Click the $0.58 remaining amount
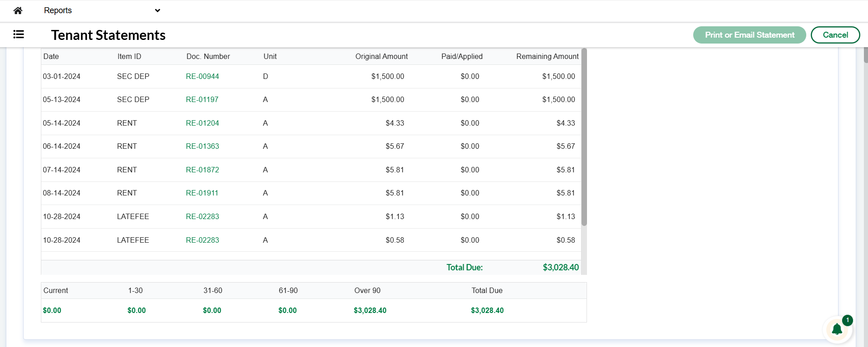The width and height of the screenshot is (868, 347). coord(566,240)
